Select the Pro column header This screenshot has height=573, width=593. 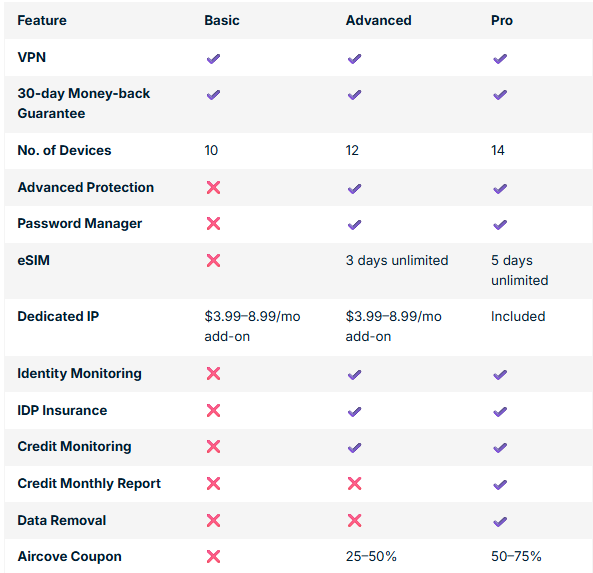tap(501, 20)
